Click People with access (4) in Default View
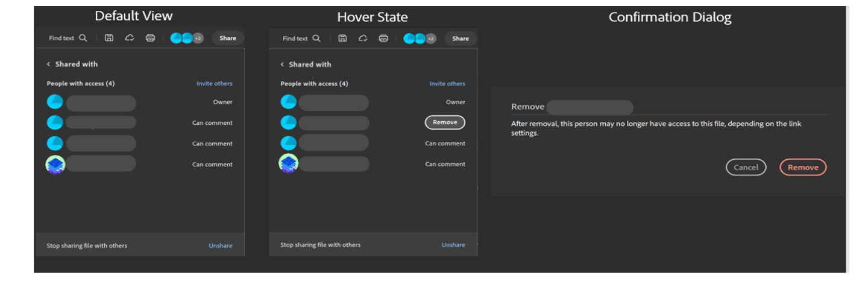Screen dimensions: 868x281 pyautogui.click(x=81, y=84)
